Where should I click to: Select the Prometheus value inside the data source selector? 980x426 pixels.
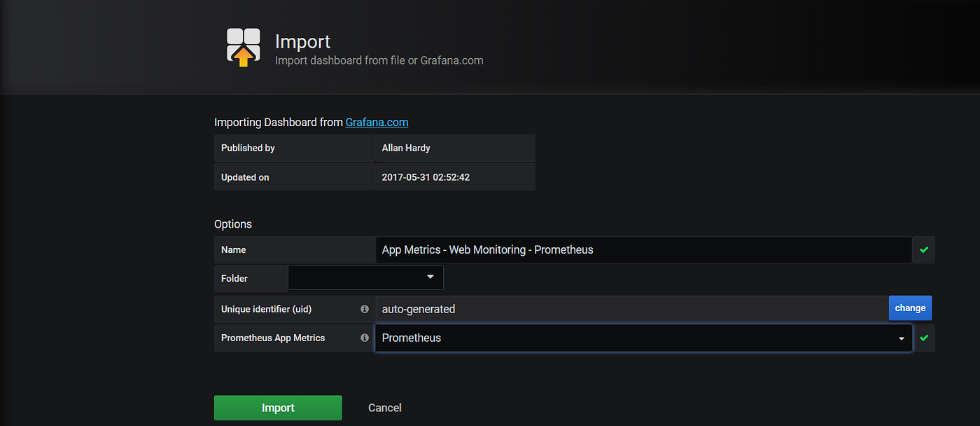412,338
